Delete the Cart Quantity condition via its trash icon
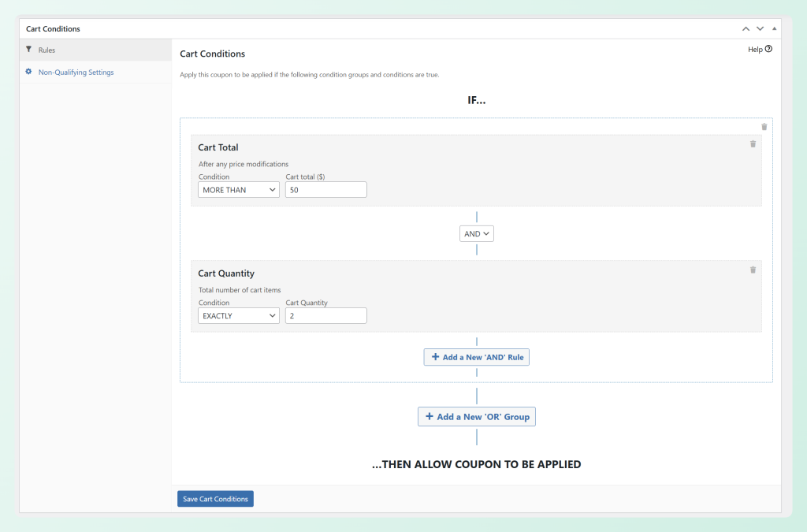This screenshot has width=807, height=532. click(753, 270)
